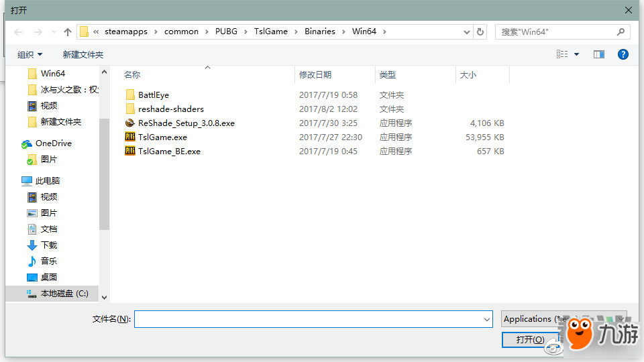Go forward with the right arrow
The image size is (644, 362).
point(38,32)
